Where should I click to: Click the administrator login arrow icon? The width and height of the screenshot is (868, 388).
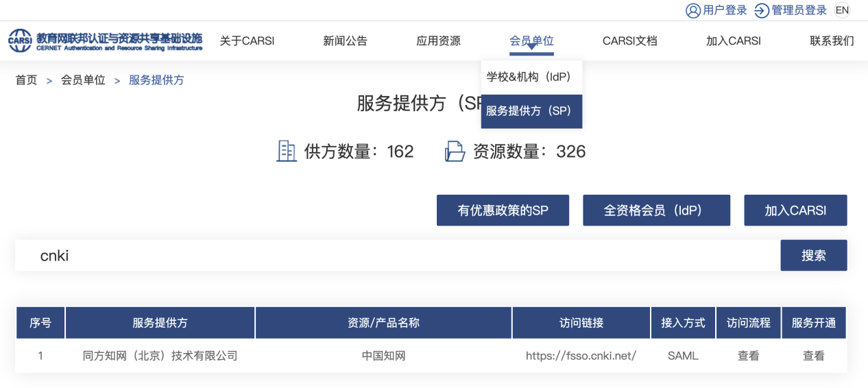pyautogui.click(x=761, y=10)
